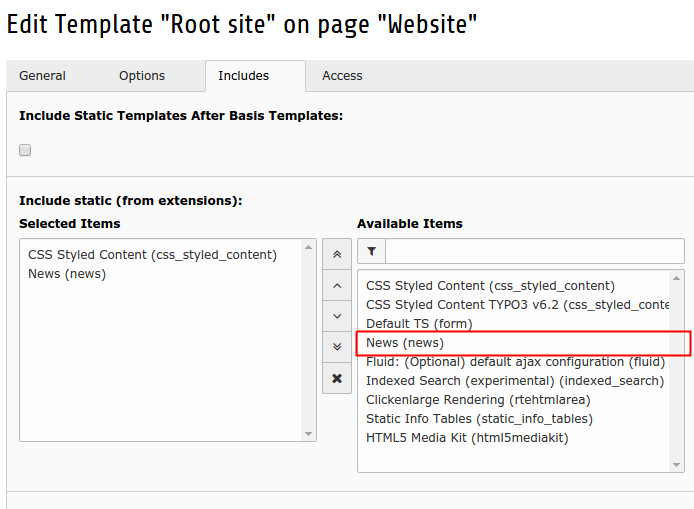Click the filter funnel icon
The width and height of the screenshot is (694, 509).
pyautogui.click(x=371, y=251)
